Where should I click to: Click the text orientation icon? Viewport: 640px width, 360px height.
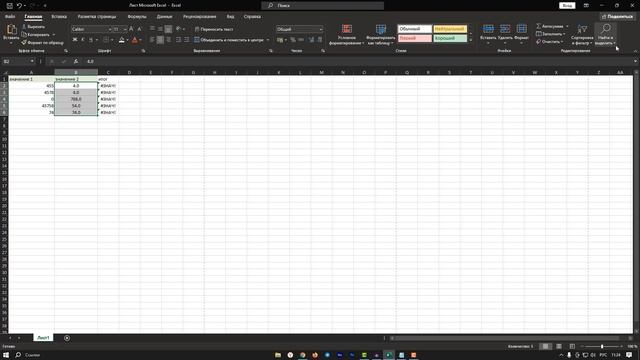pos(178,29)
